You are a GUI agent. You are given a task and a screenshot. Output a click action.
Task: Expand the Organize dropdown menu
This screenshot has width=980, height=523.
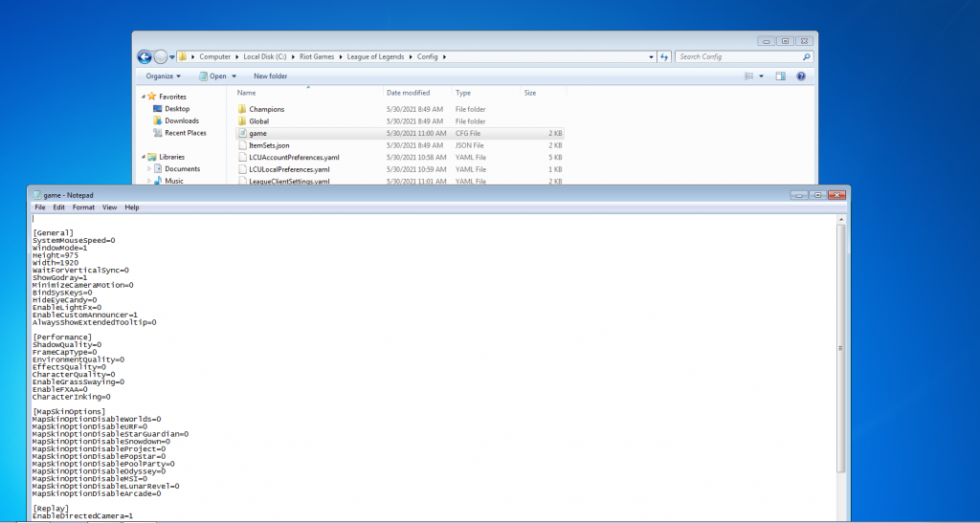tap(164, 76)
